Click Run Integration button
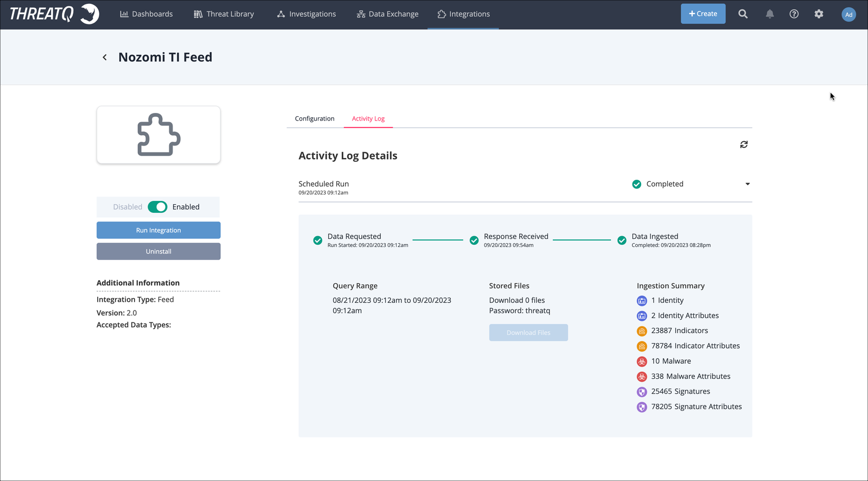The height and width of the screenshot is (481, 868). [158, 230]
